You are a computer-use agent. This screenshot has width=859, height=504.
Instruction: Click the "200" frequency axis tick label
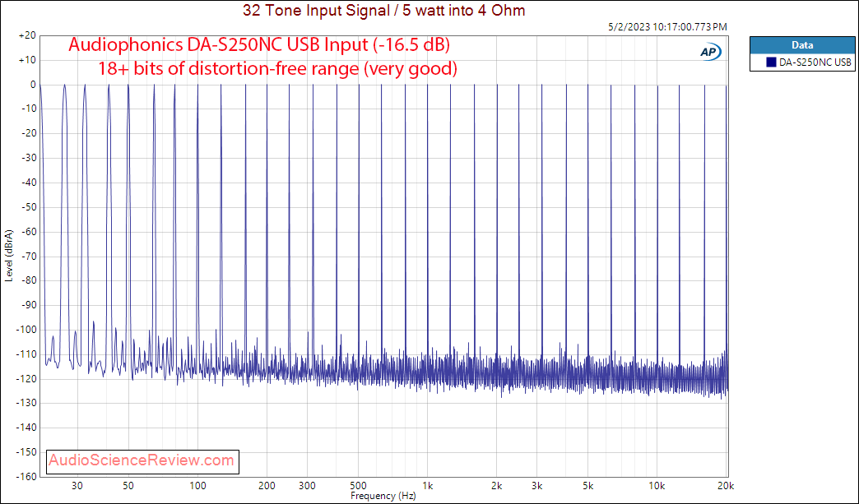[x=267, y=485]
